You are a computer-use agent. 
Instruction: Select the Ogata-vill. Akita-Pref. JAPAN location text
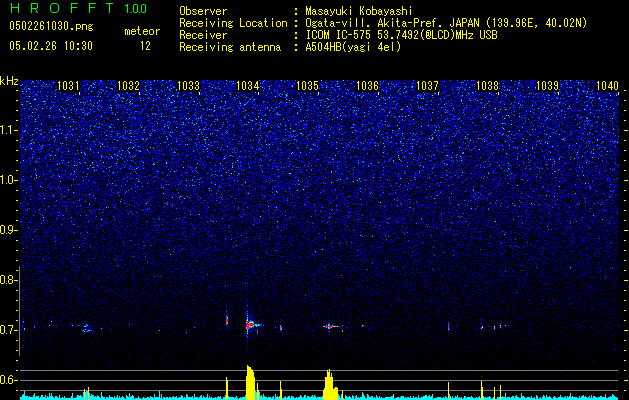(446, 23)
